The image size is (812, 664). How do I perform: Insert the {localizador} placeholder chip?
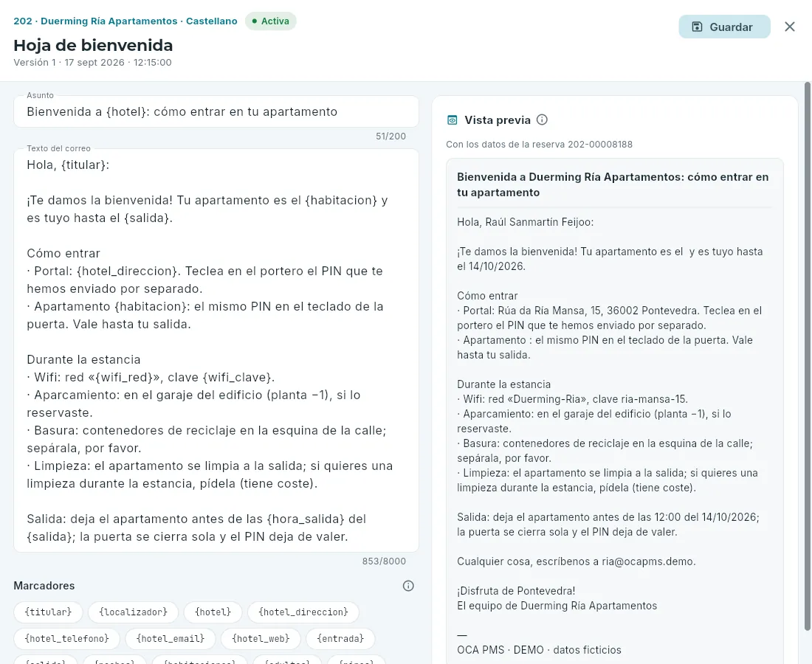tap(133, 612)
